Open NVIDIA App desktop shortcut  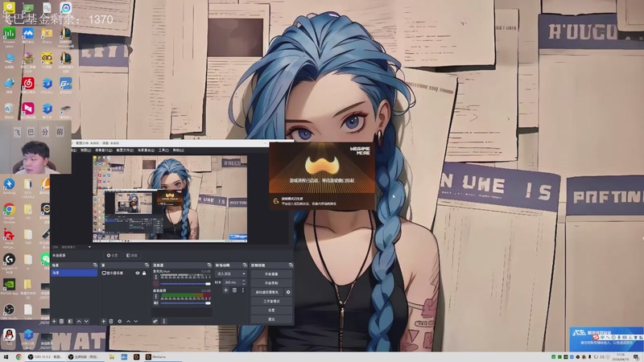[x=9, y=286]
